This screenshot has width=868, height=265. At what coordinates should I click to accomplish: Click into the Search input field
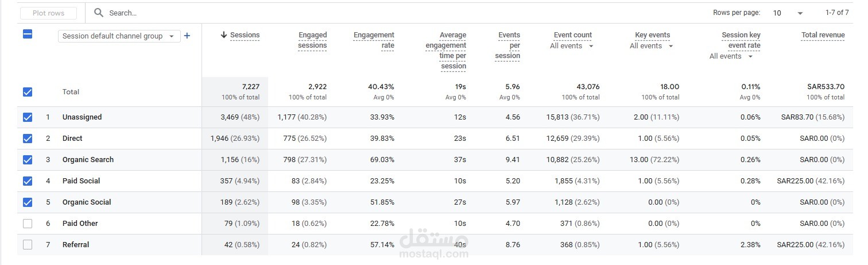pyautogui.click(x=230, y=13)
